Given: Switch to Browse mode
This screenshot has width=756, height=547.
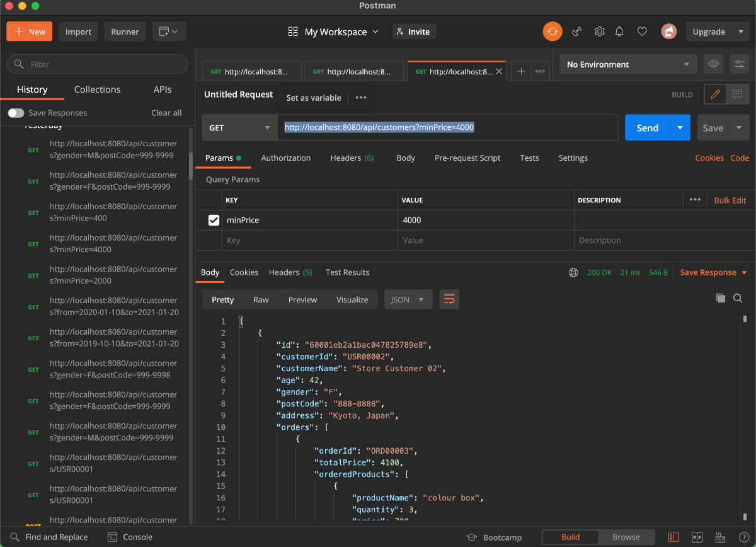Looking at the screenshot, I should click(626, 537).
